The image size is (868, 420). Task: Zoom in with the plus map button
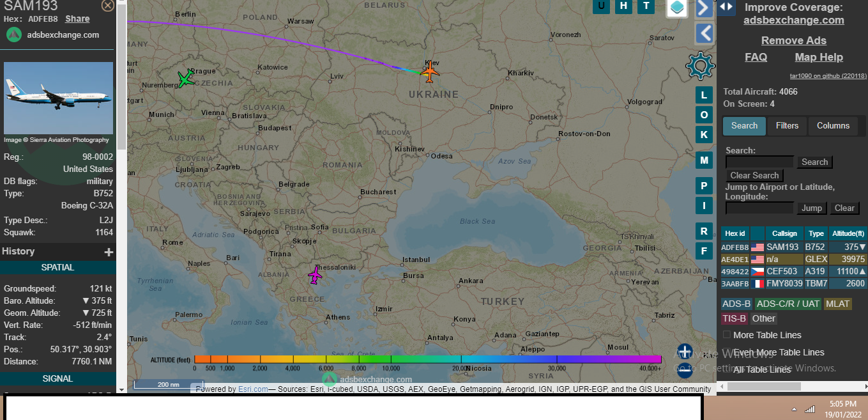pyautogui.click(x=685, y=352)
